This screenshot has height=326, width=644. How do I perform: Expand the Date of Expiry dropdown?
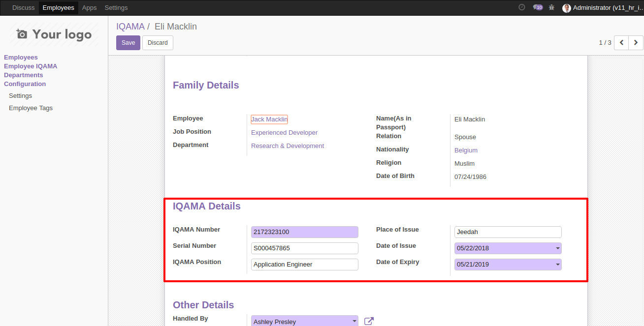558,265
